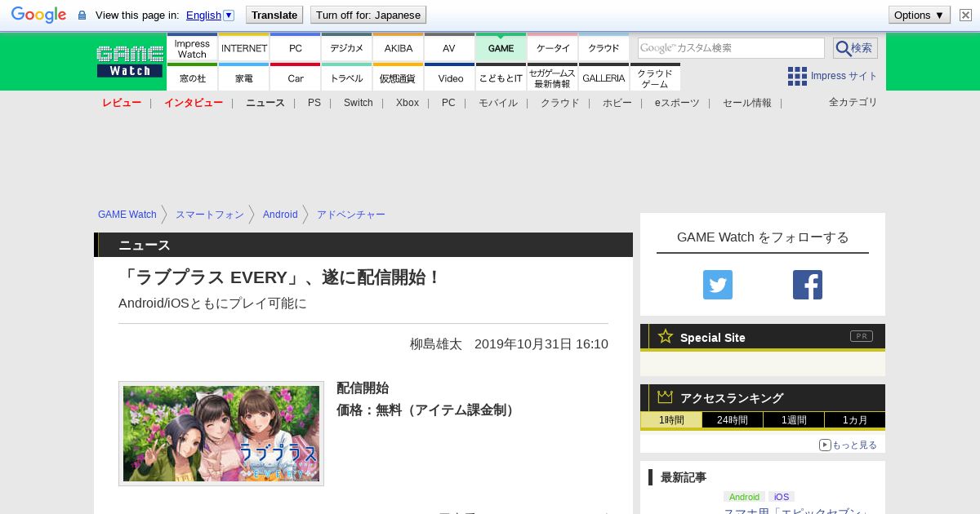980x514 pixels.
Task: Open the セガゲームス最新情報 tab
Action: point(553,78)
